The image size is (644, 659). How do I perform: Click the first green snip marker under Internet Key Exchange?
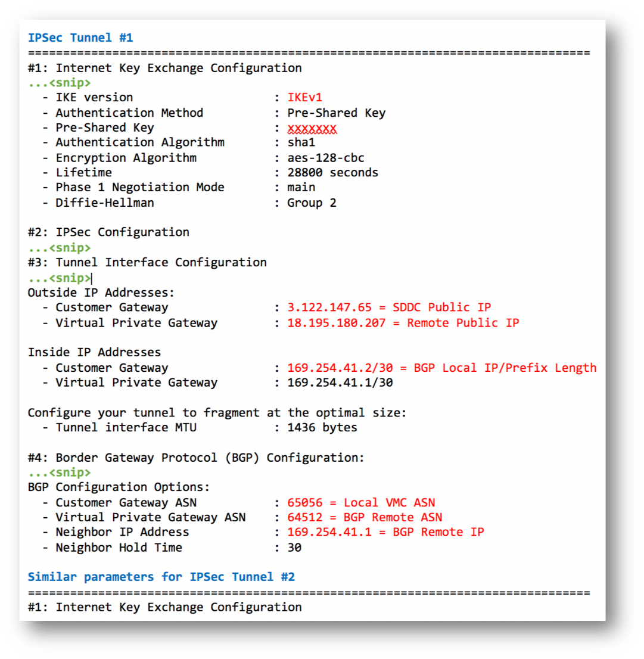pyautogui.click(x=59, y=83)
